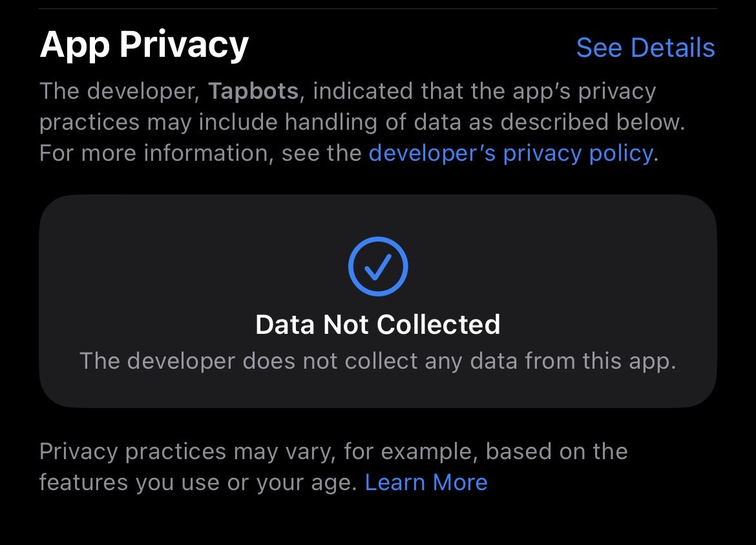This screenshot has width=756, height=545.
Task: Open the See Details link
Action: click(646, 48)
